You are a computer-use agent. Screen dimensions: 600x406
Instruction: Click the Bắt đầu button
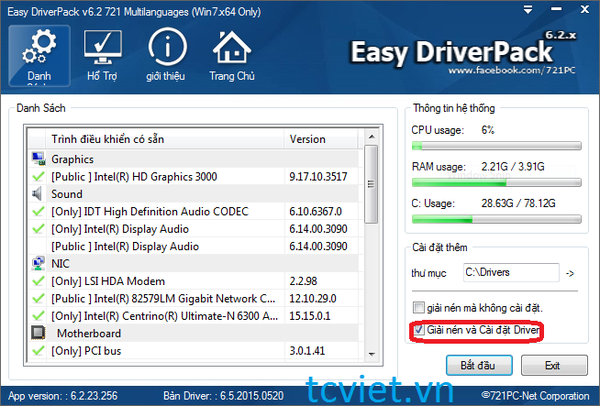pyautogui.click(x=479, y=365)
